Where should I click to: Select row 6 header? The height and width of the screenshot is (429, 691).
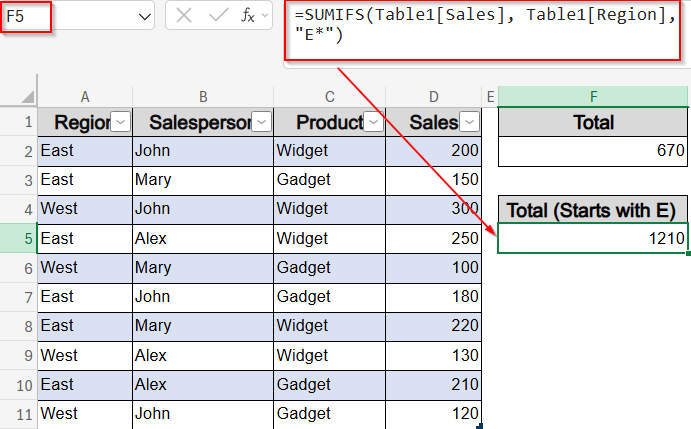point(19,268)
